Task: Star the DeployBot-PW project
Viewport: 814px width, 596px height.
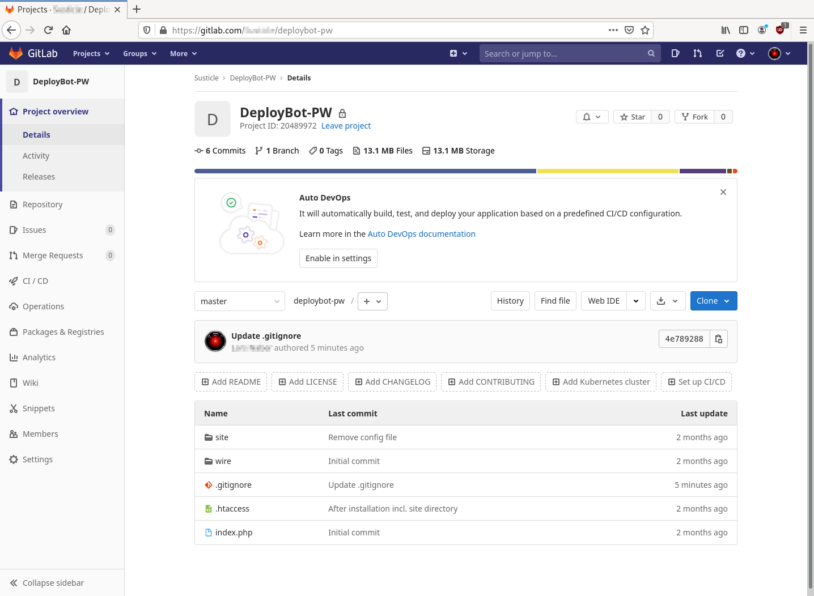Action: (x=632, y=117)
